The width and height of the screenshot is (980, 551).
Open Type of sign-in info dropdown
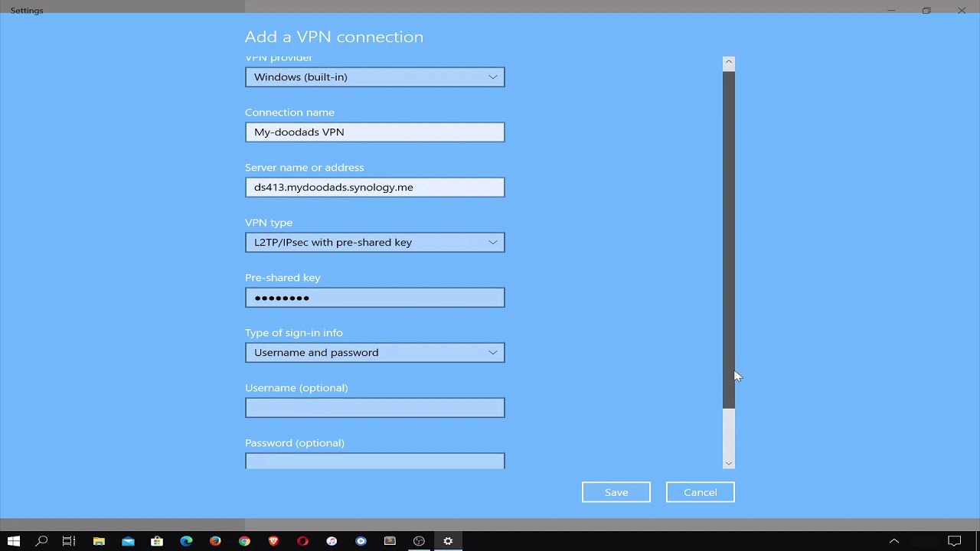(375, 352)
